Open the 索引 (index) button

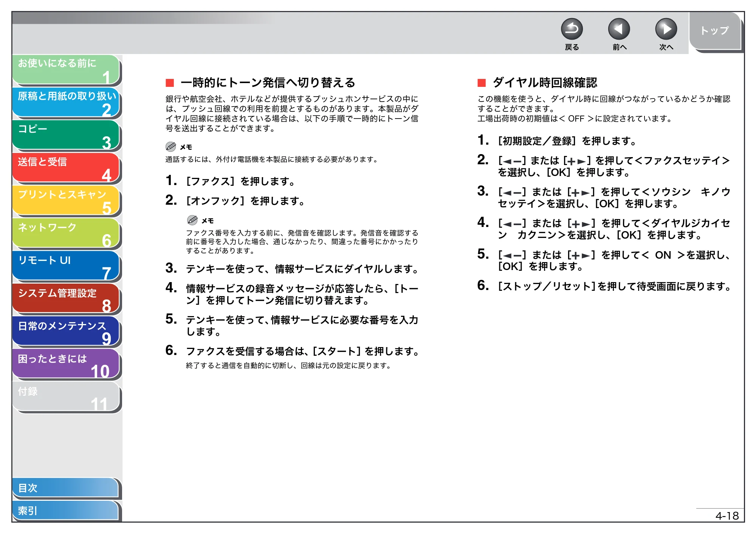point(65,511)
